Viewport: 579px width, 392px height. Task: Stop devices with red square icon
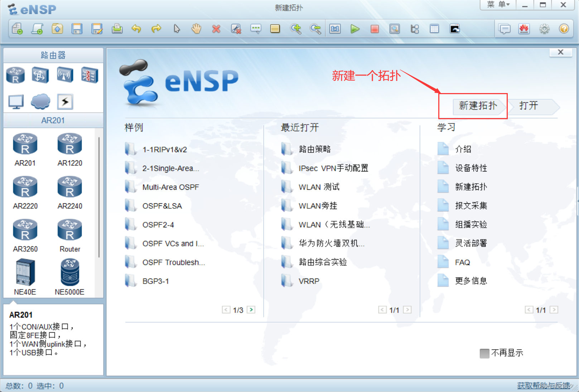coord(375,29)
